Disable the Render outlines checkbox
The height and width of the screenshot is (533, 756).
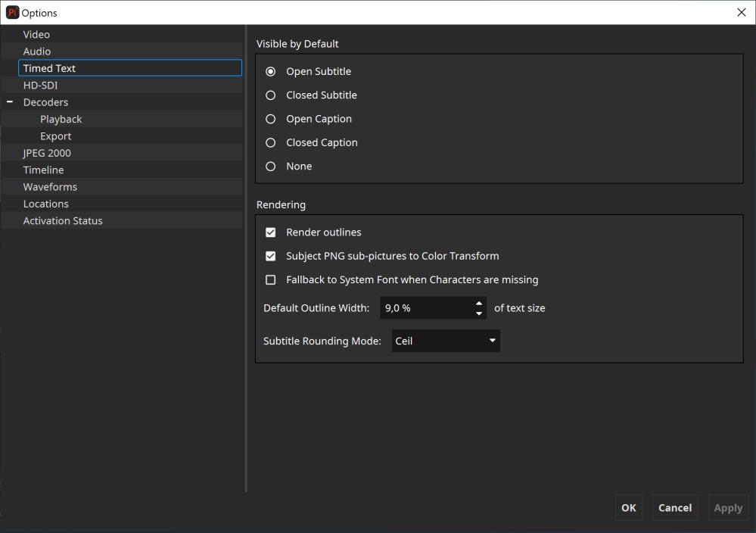click(x=270, y=232)
